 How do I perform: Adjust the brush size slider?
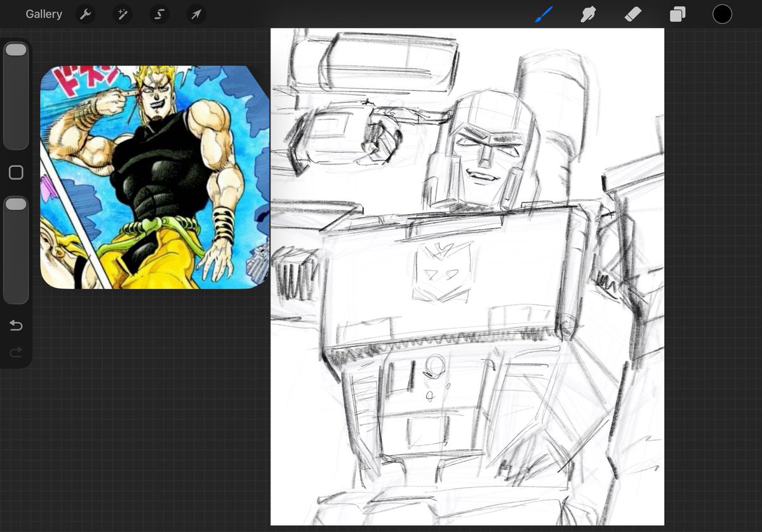[x=16, y=95]
